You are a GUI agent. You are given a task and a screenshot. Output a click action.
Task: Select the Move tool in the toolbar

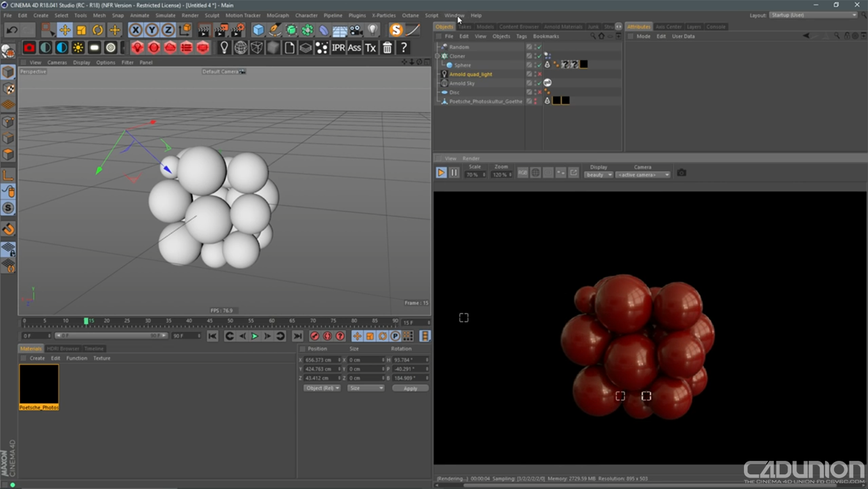pos(66,29)
